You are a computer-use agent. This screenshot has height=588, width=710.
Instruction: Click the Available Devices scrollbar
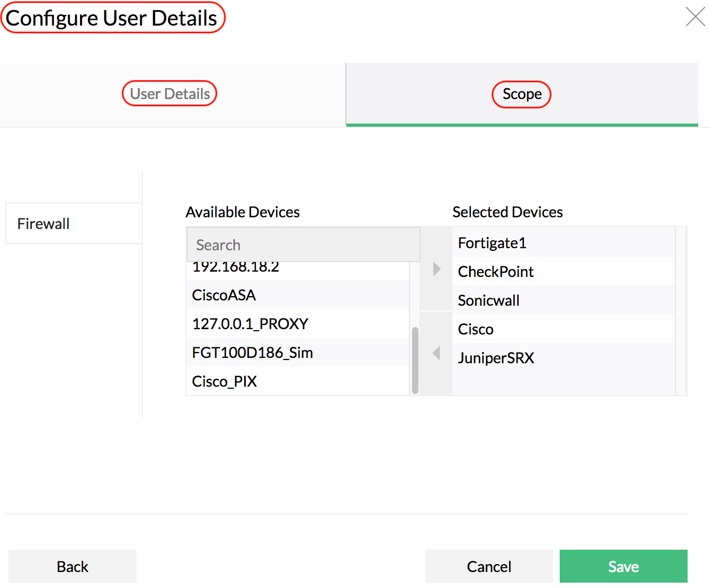tap(415, 360)
